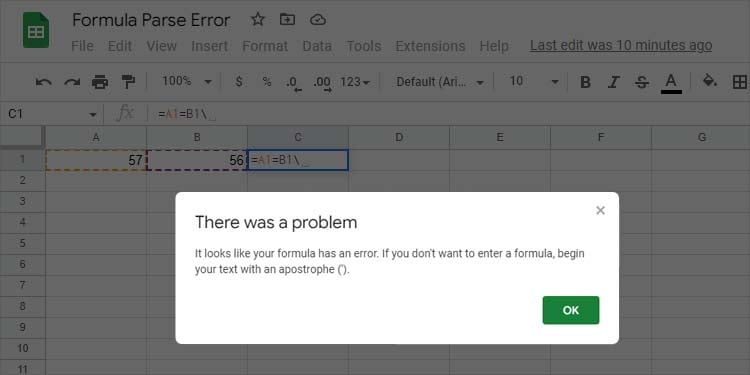Select column D header

399,138
